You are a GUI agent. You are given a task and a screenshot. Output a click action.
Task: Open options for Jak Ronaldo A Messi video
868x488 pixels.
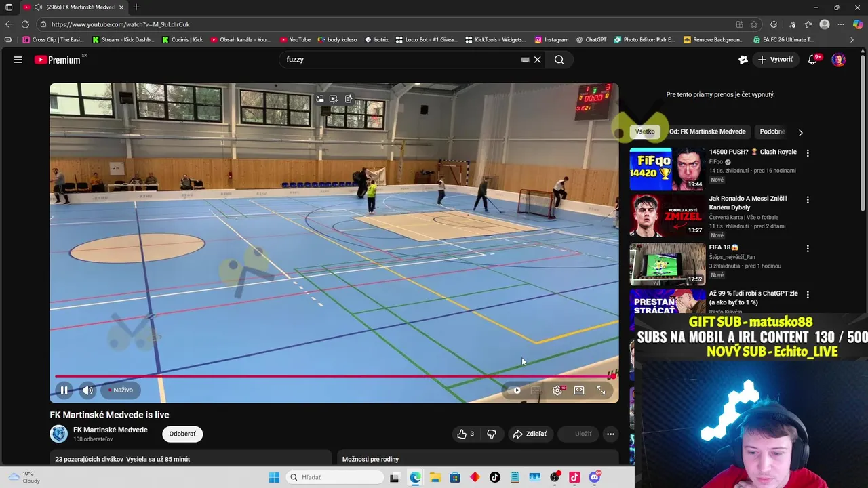[x=808, y=199]
